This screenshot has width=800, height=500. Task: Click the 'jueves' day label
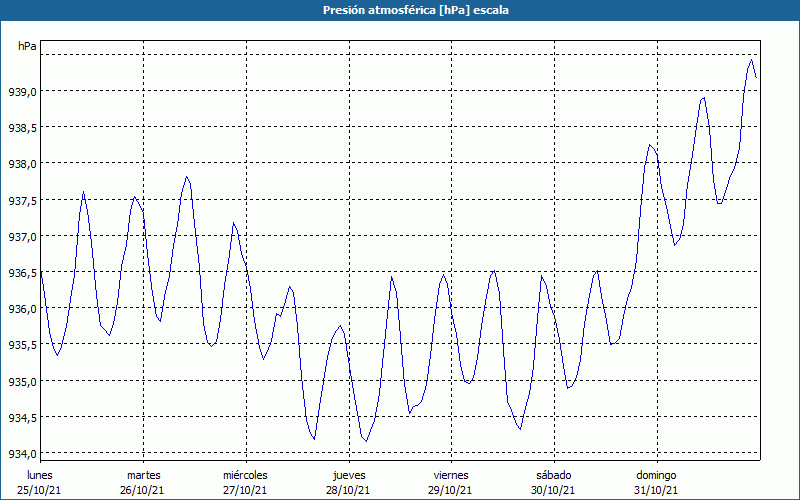pyautogui.click(x=349, y=475)
